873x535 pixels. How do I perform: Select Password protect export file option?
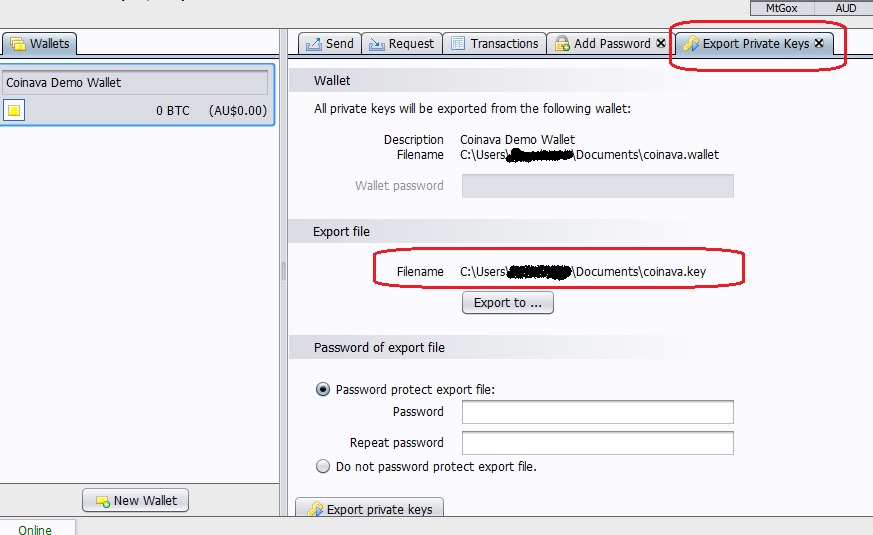(323, 389)
